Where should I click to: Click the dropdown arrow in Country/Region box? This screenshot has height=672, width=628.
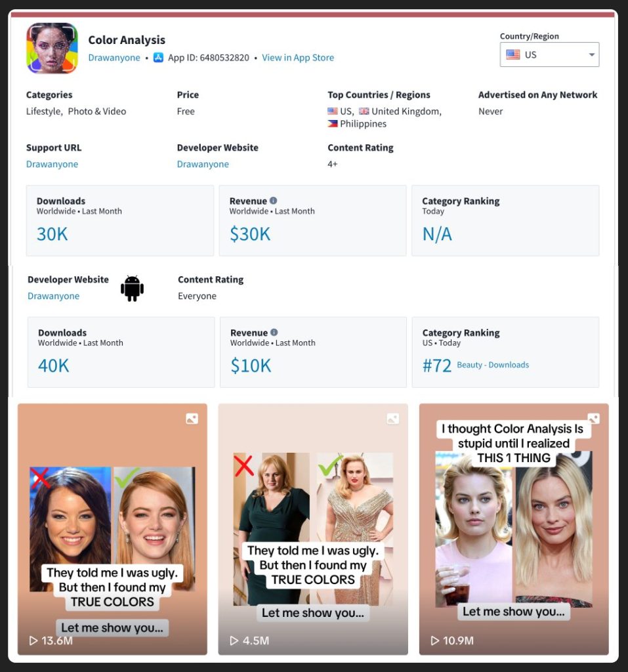(591, 55)
